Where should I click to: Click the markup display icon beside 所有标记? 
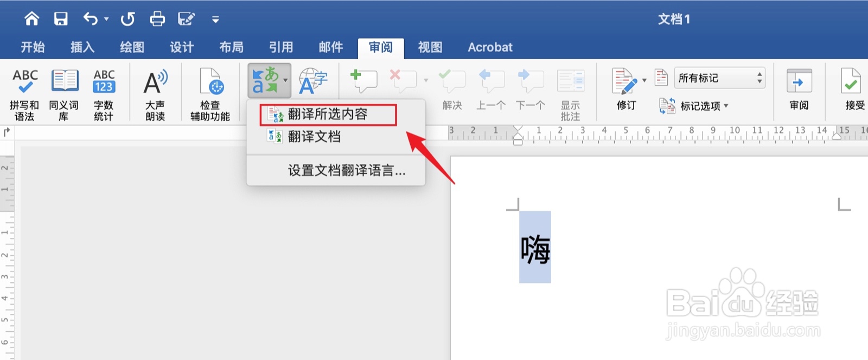pyautogui.click(x=661, y=78)
